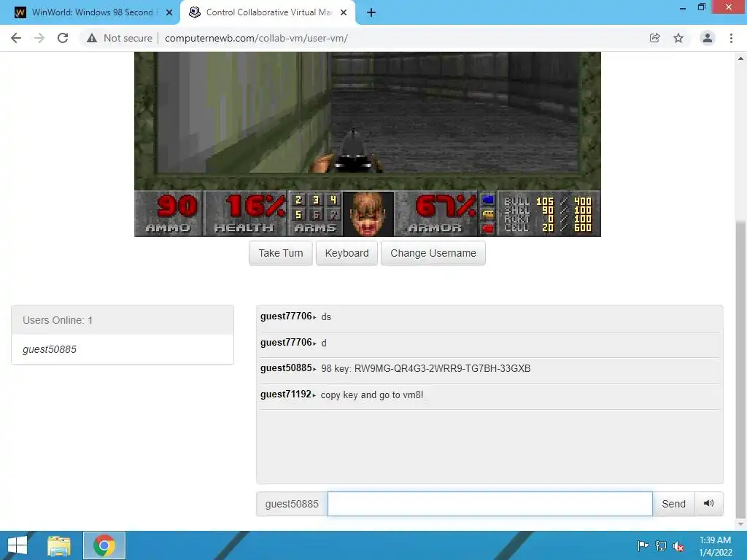
Task: Open the Not secure warning info
Action: [120, 38]
